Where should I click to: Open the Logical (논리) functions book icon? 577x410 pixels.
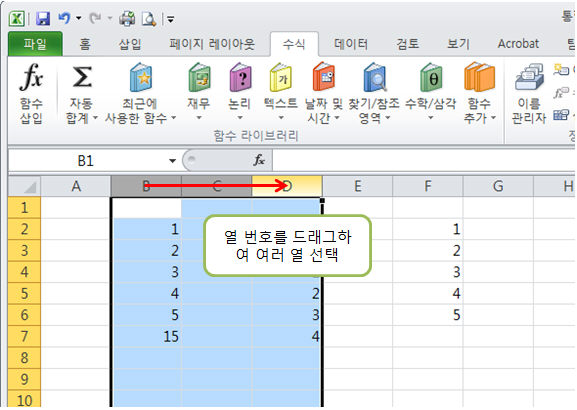(240, 77)
